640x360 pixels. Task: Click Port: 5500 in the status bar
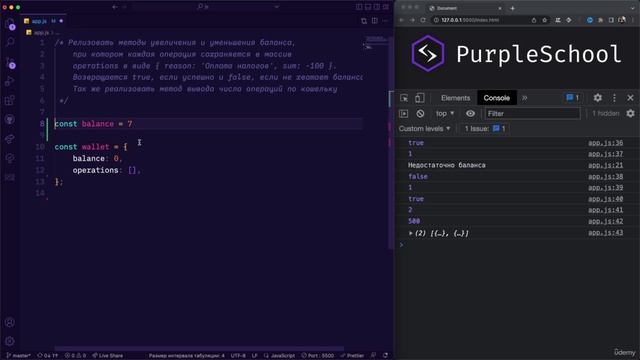(x=318, y=356)
